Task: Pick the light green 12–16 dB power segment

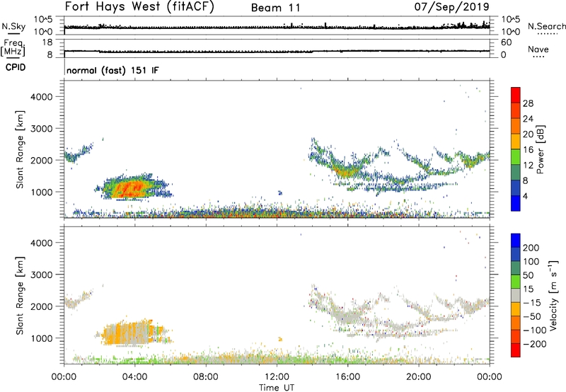Action: pos(516,157)
